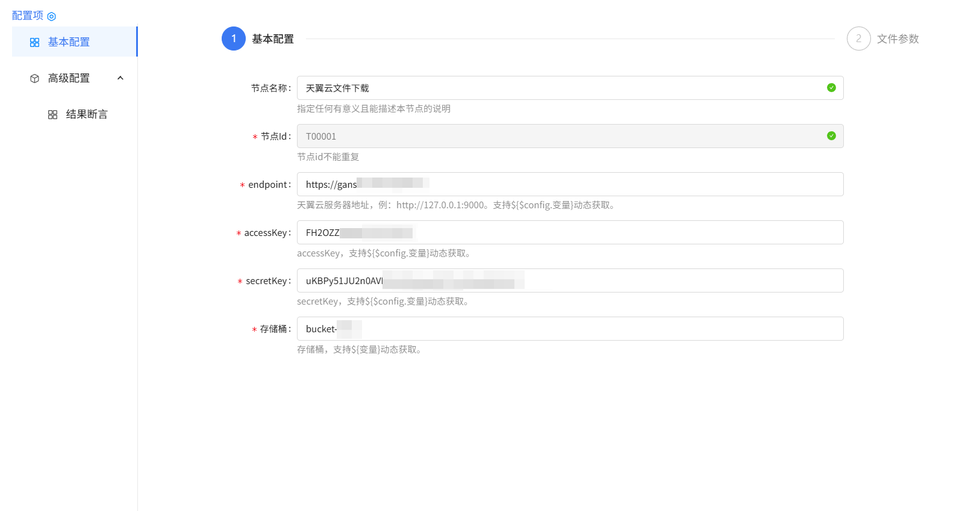Go to the 文件参数 step label
The width and height of the screenshot is (980, 511).
tap(897, 39)
